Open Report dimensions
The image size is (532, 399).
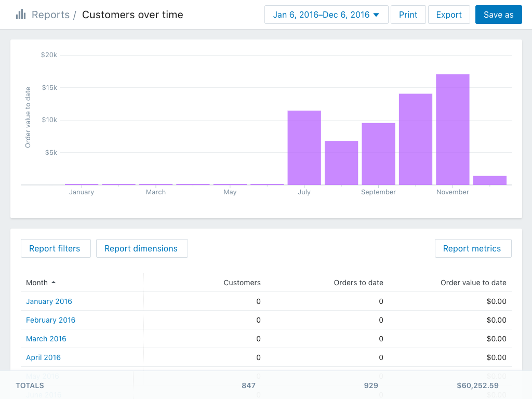click(142, 248)
